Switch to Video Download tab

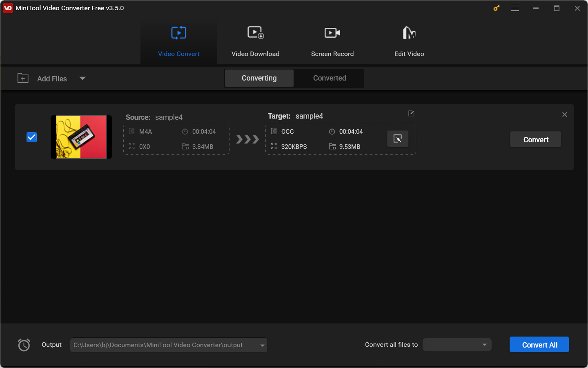click(x=256, y=41)
